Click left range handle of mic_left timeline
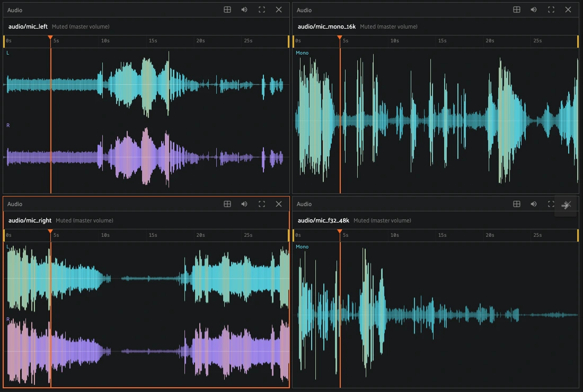Screen dimensions: 583x392 [x=4, y=41]
